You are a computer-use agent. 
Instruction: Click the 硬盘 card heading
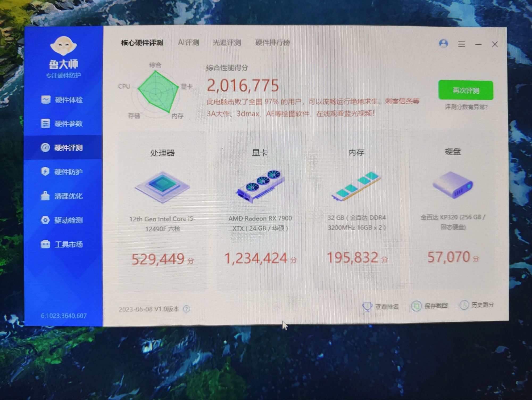point(453,152)
